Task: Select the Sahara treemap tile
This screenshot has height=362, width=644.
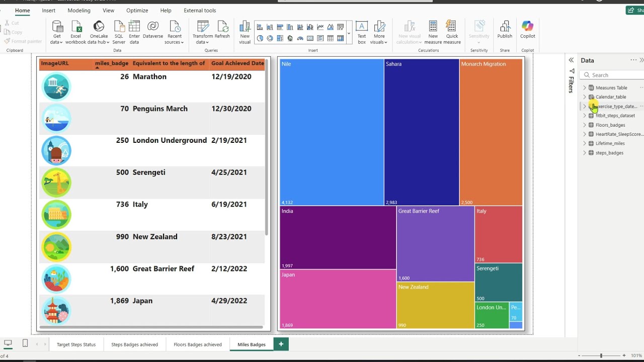Action: tap(422, 132)
